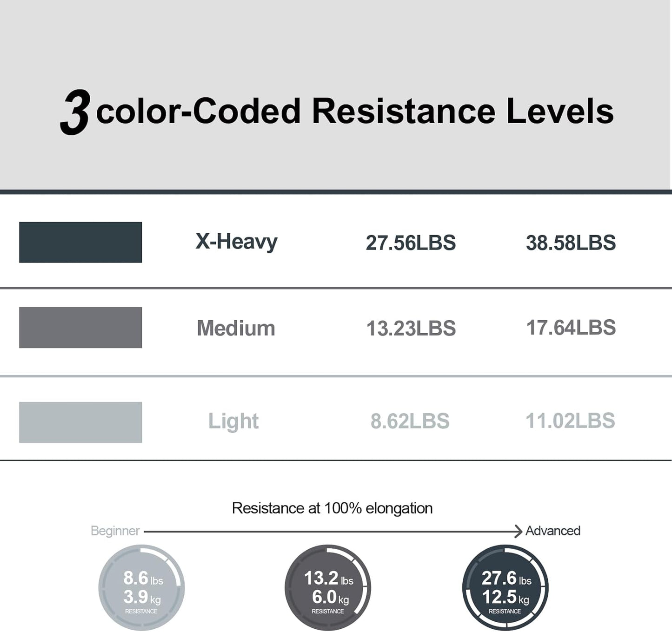Click the Light level label
672x632 pixels.
(233, 422)
